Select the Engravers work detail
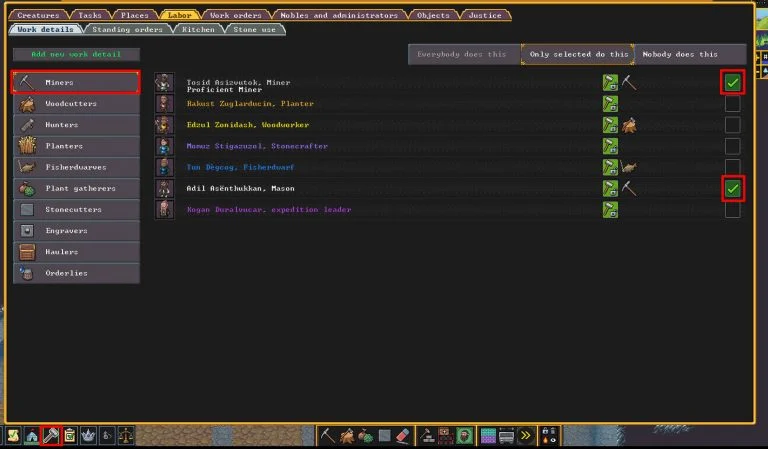The width and height of the screenshot is (768, 449). (76, 231)
